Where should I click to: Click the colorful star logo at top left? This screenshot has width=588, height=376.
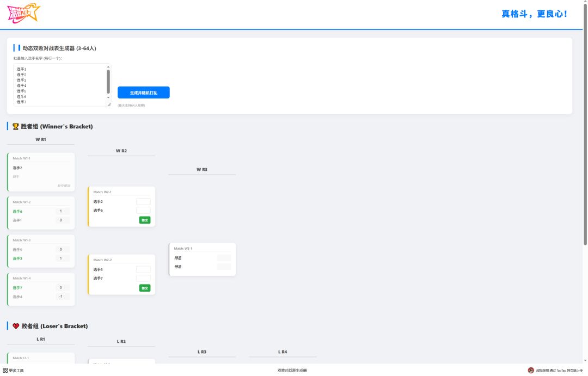click(23, 14)
